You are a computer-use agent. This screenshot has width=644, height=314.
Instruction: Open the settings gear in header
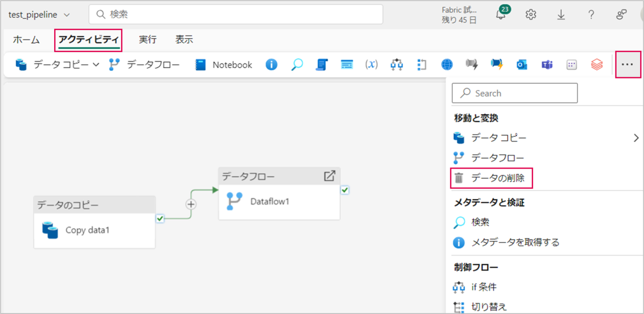pyautogui.click(x=531, y=14)
